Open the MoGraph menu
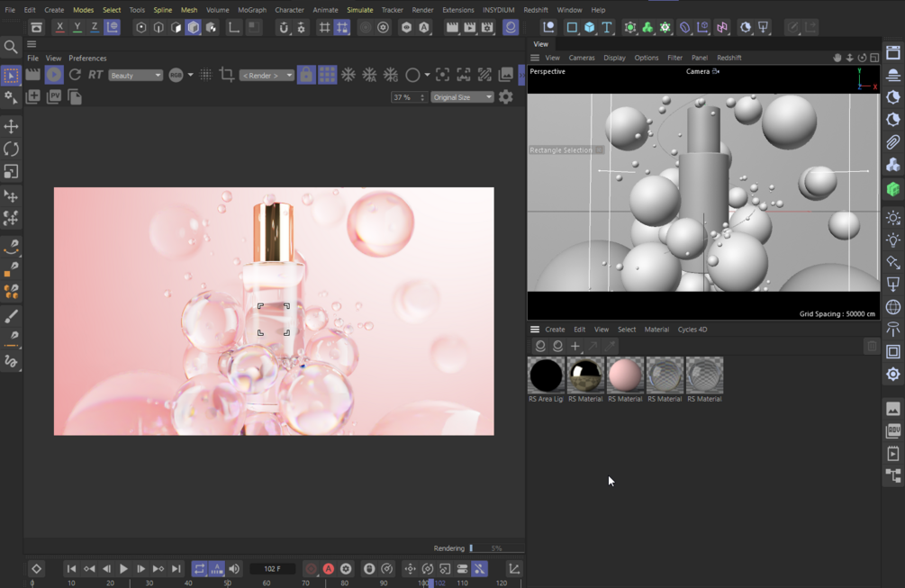Viewport: 905px width, 588px height. click(252, 10)
